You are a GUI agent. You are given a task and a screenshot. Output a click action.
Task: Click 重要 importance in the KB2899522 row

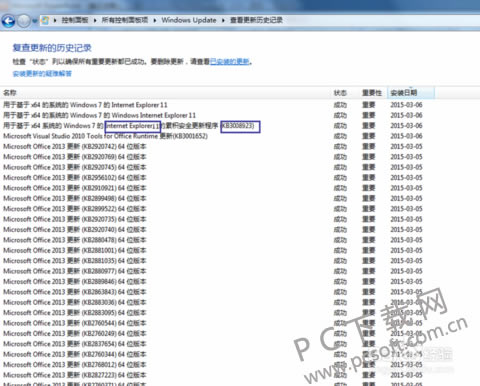(x=369, y=209)
